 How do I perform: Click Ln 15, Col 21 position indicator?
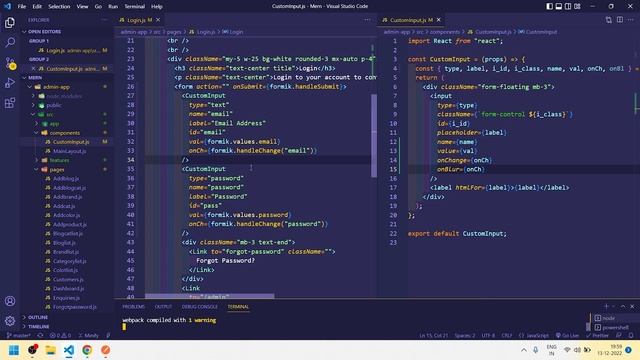(433, 336)
